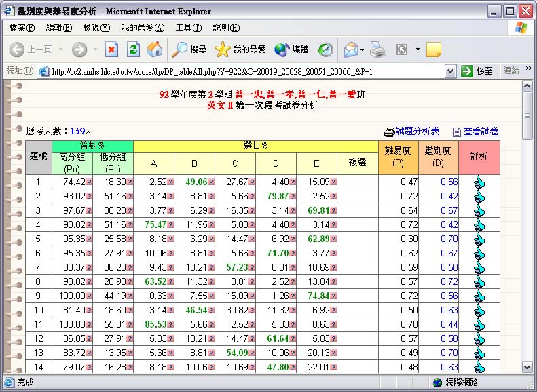
Task: Open the 檔案 (File) menu
Action: click(22, 28)
